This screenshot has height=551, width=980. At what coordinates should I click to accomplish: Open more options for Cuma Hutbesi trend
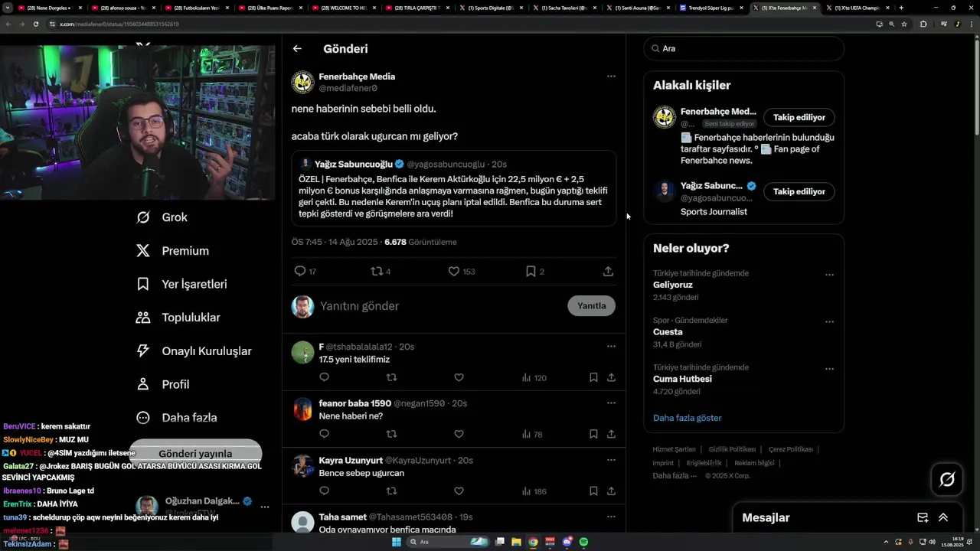pyautogui.click(x=829, y=369)
